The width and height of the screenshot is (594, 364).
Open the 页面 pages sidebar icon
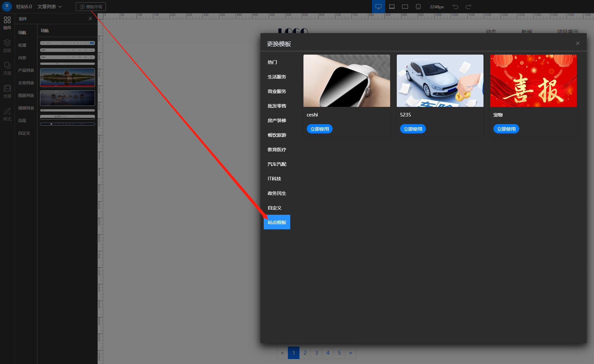click(x=7, y=68)
